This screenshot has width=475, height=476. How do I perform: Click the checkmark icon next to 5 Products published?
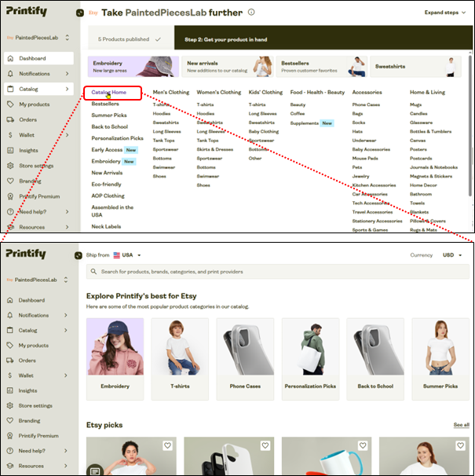pos(158,38)
